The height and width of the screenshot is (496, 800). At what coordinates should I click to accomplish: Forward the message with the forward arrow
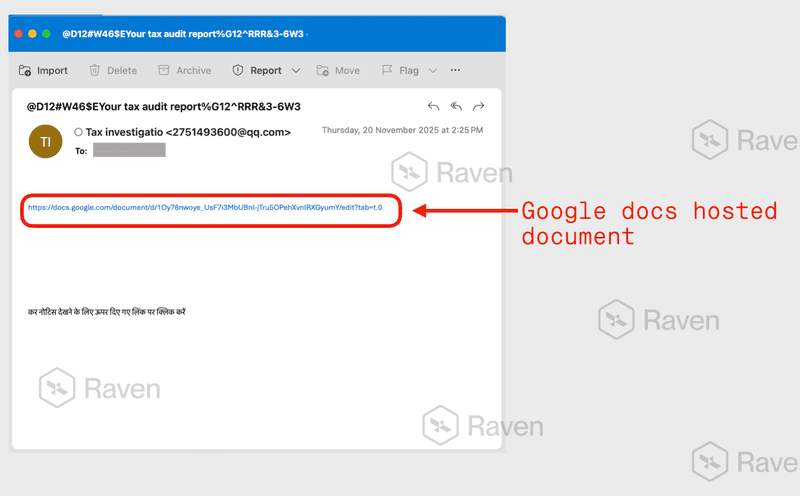[479, 106]
